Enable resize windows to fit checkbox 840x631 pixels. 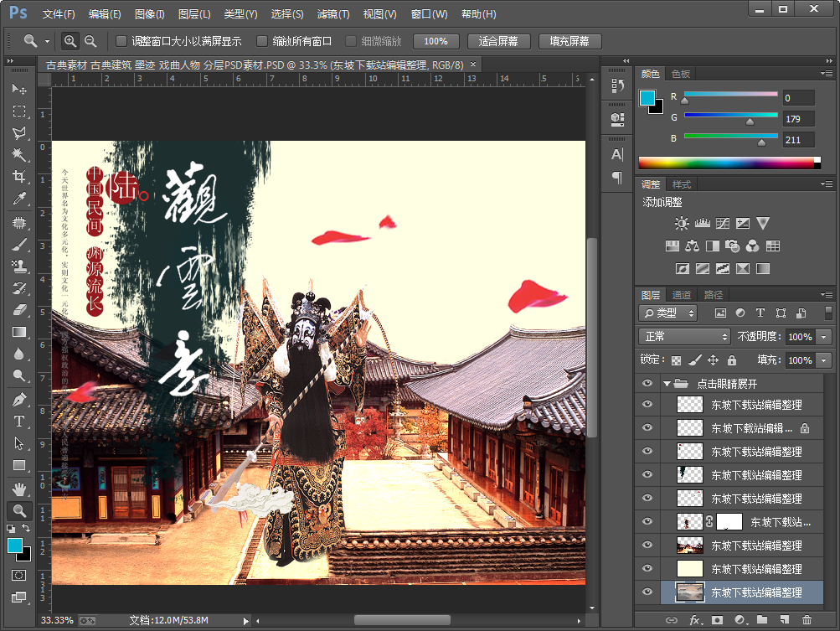click(x=121, y=41)
